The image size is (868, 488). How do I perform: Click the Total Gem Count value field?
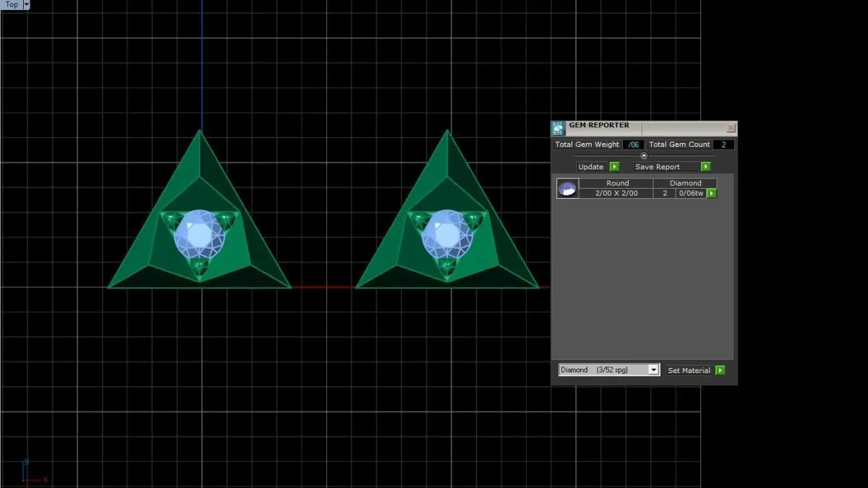coord(723,145)
